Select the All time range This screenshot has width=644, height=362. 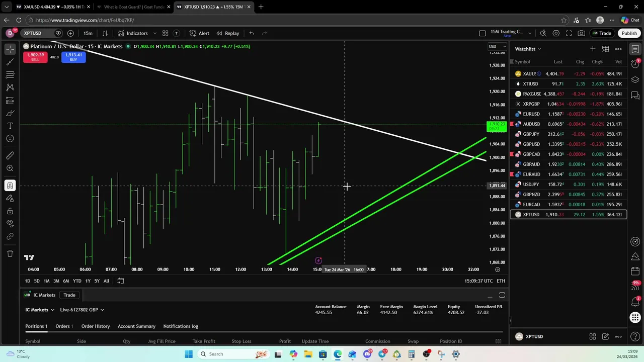[x=106, y=281]
